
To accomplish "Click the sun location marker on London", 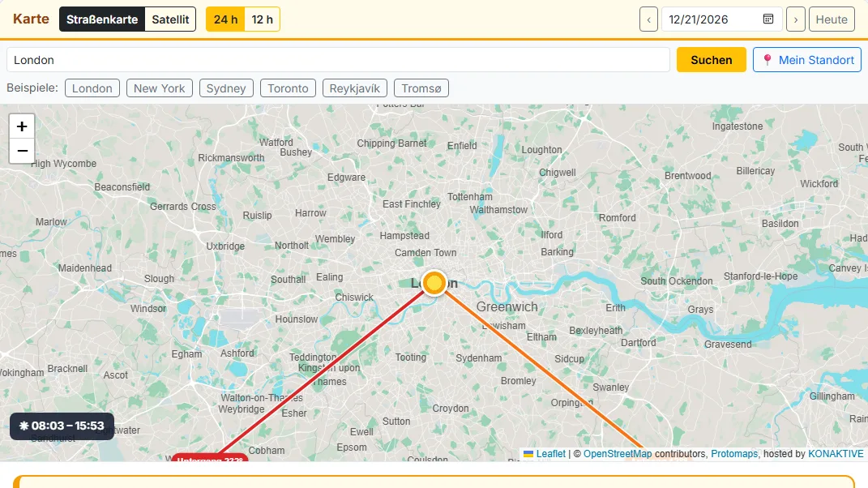I will click(434, 283).
